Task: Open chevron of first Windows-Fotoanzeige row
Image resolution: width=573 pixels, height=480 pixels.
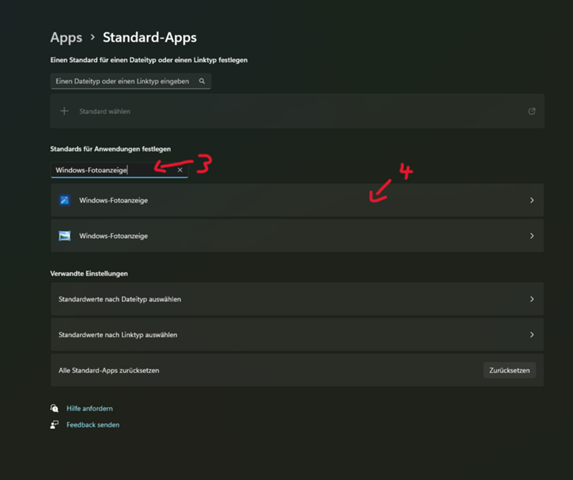Action: coord(532,200)
